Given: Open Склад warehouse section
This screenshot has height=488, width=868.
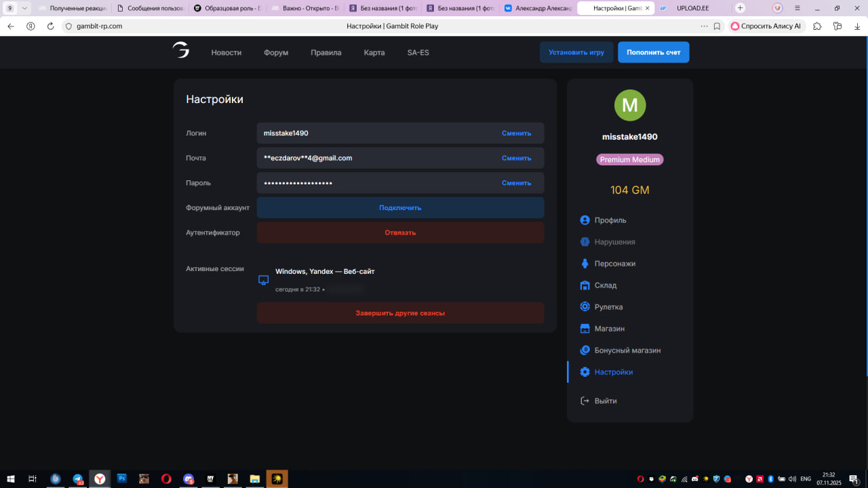Looking at the screenshot, I should point(605,285).
